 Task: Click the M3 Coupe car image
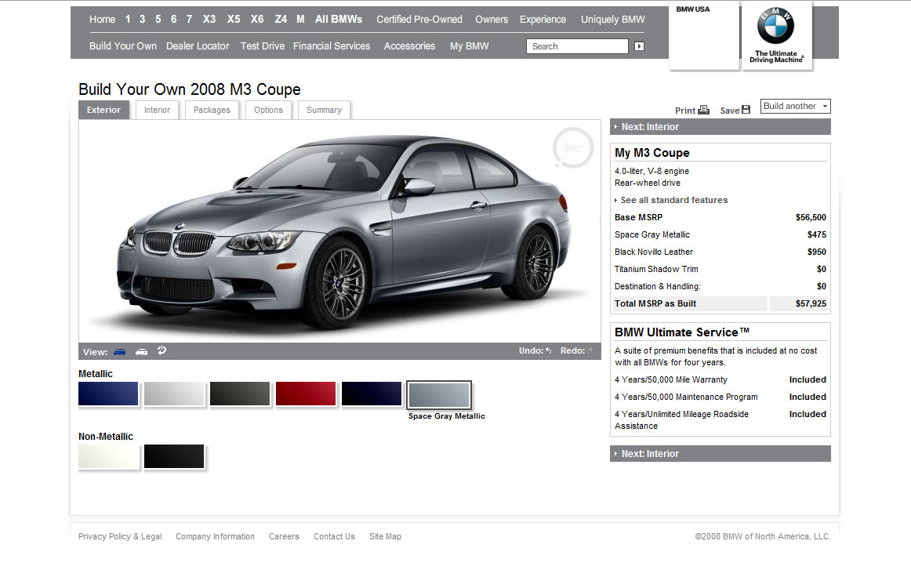[x=343, y=232]
